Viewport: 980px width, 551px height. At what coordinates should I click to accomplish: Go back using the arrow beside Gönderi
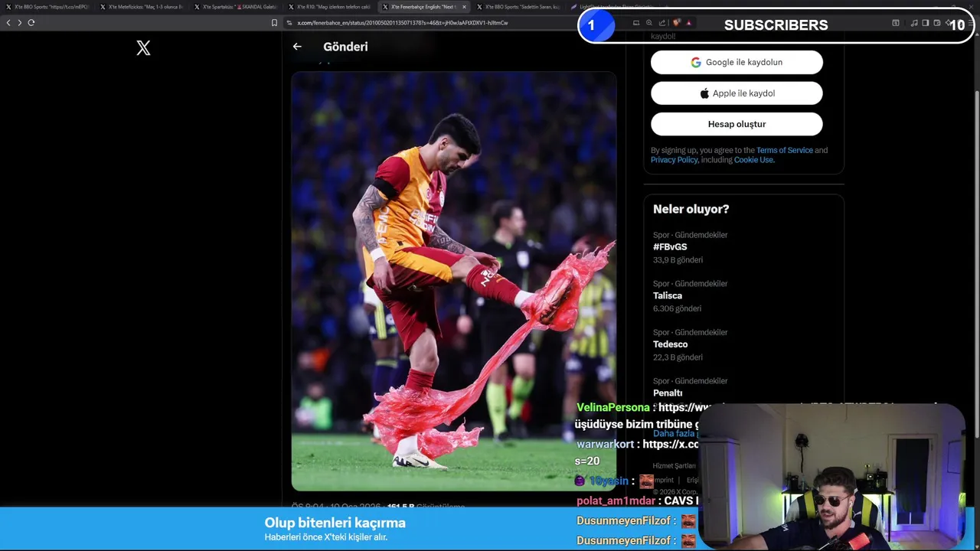(297, 47)
